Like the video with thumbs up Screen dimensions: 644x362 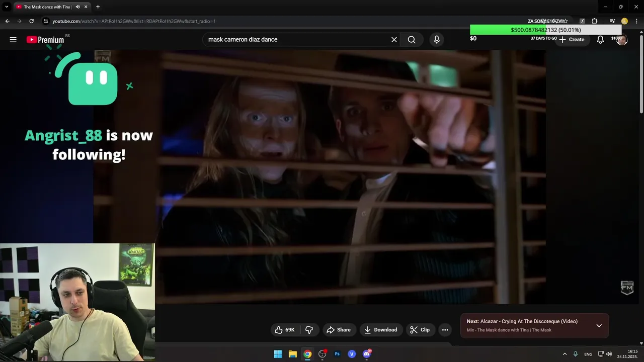click(x=285, y=330)
